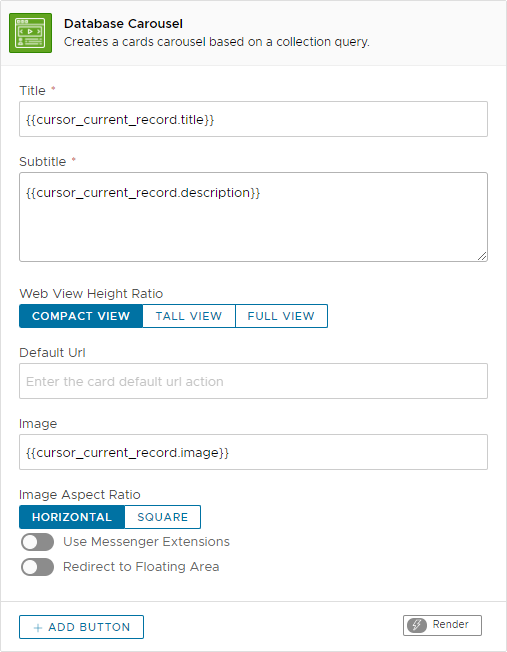Select Compact View height ratio
The height and width of the screenshot is (652, 507).
(81, 316)
